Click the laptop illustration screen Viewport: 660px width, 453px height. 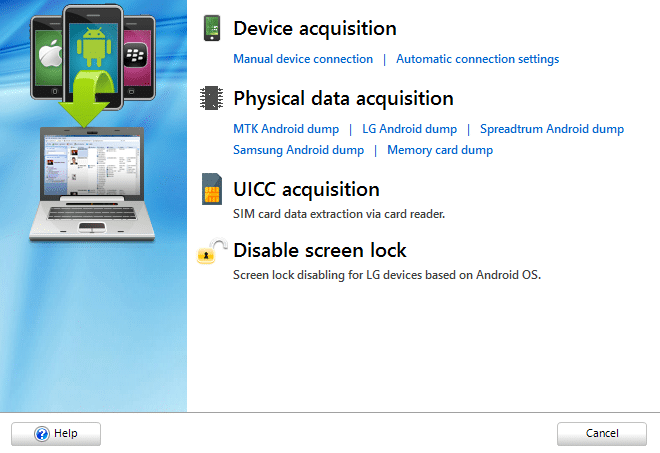tap(92, 165)
